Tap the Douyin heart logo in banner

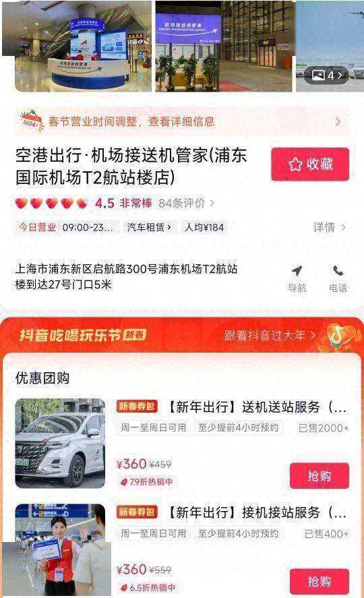(x=339, y=336)
